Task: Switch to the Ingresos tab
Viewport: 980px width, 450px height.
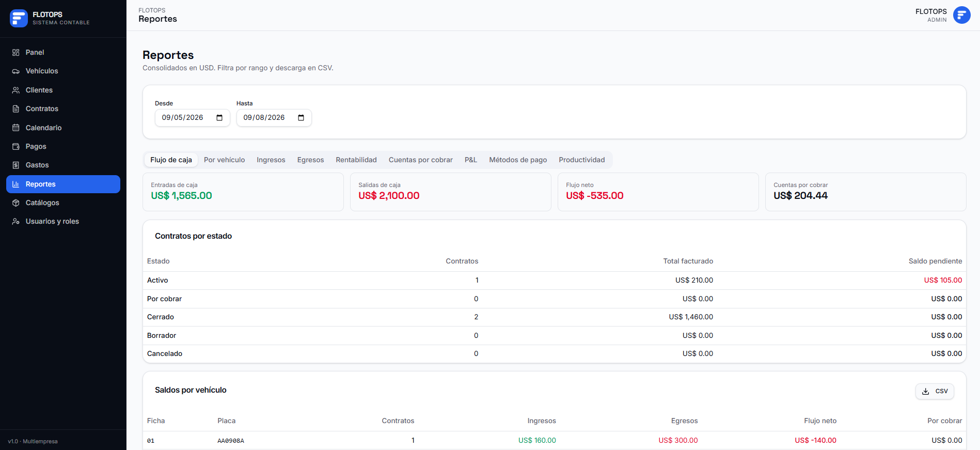Action: click(x=271, y=160)
